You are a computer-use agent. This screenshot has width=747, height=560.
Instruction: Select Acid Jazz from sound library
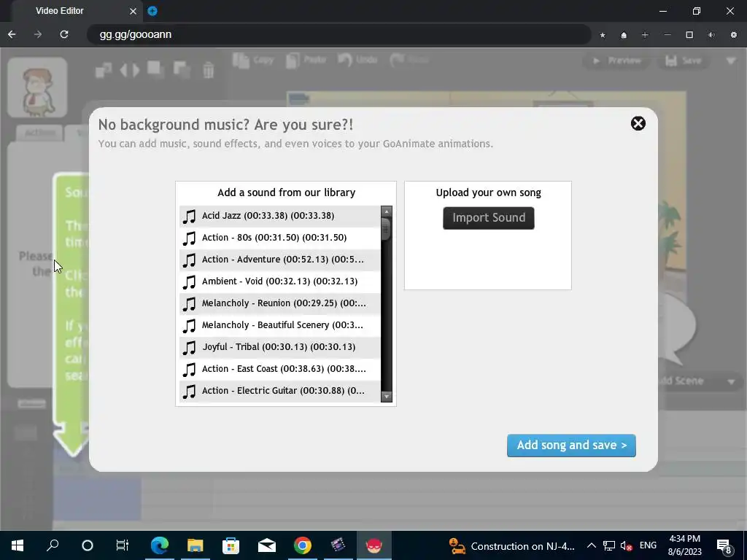(280, 216)
